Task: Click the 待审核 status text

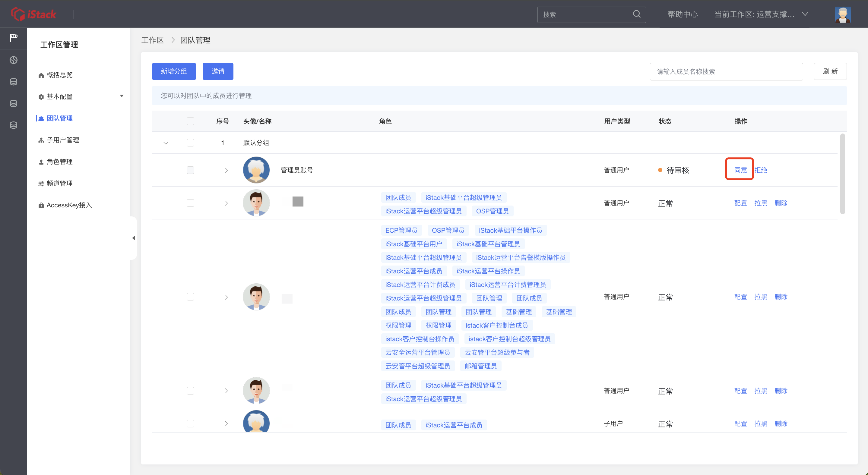Action: tap(678, 170)
